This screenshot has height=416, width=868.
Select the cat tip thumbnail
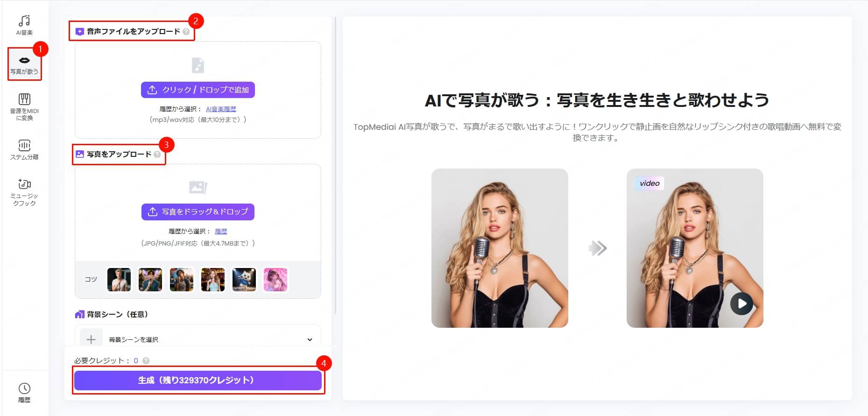pyautogui.click(x=244, y=280)
